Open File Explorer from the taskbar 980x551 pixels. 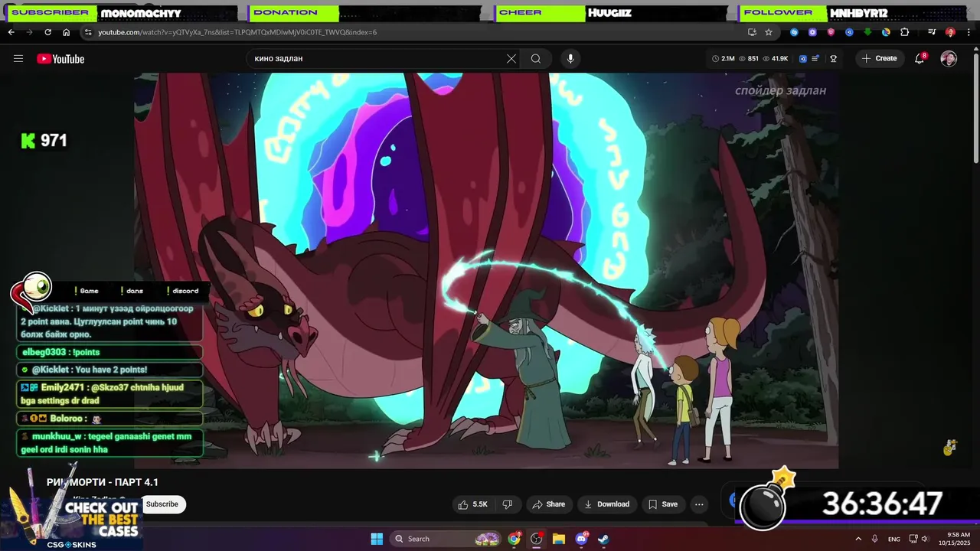pos(559,539)
